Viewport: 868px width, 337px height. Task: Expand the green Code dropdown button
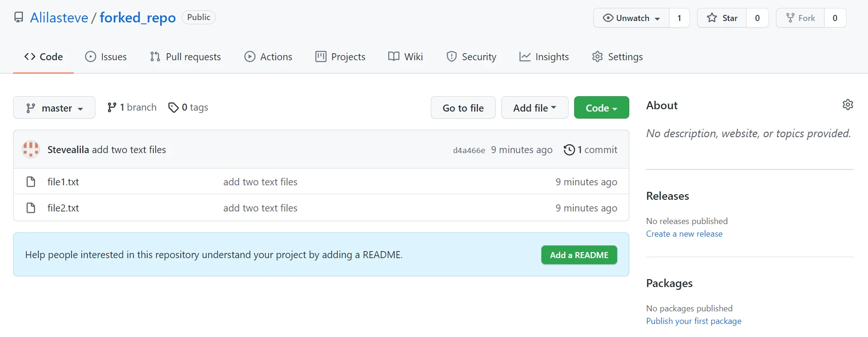(x=601, y=107)
